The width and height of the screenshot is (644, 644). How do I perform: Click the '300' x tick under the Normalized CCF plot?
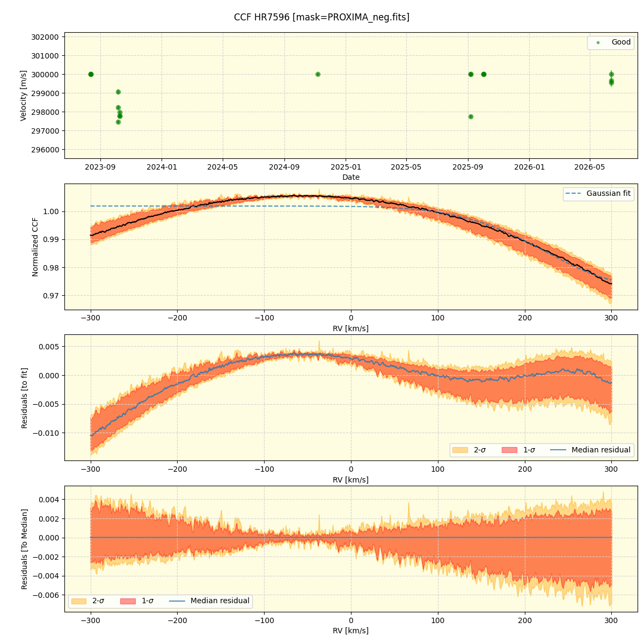(611, 319)
